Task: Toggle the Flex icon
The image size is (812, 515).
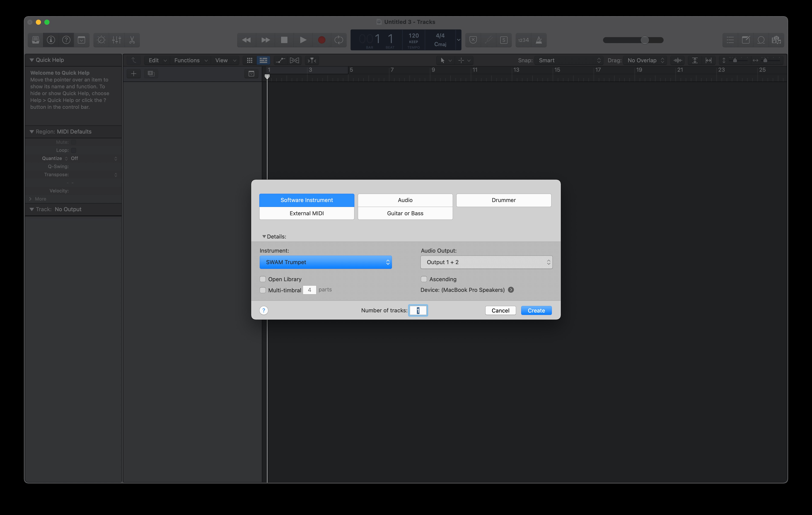Action: pos(294,60)
